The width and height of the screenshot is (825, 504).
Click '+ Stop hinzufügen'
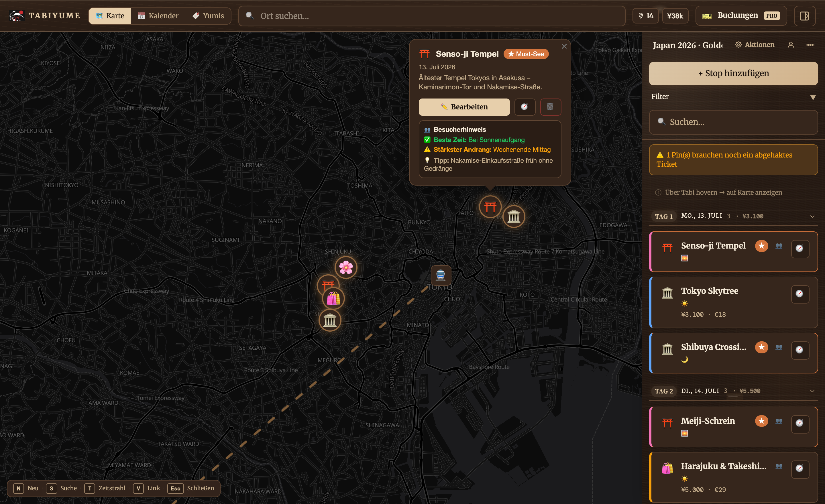tap(733, 73)
